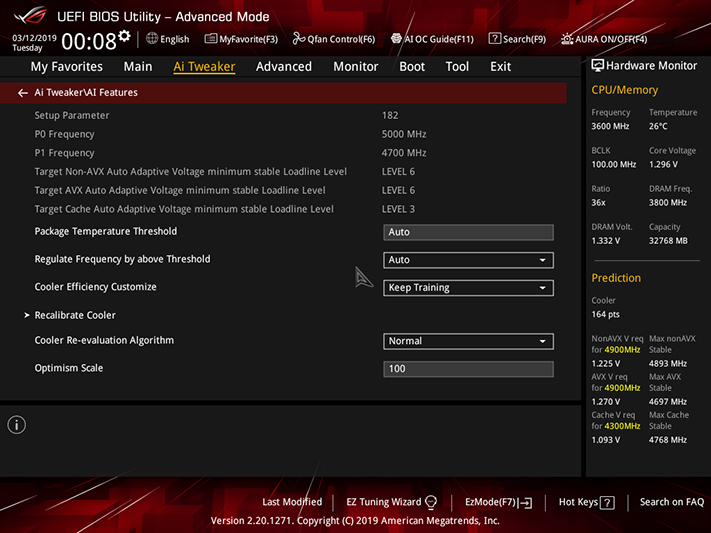
Task: Click the settings gear next to clock
Action: [x=124, y=36]
